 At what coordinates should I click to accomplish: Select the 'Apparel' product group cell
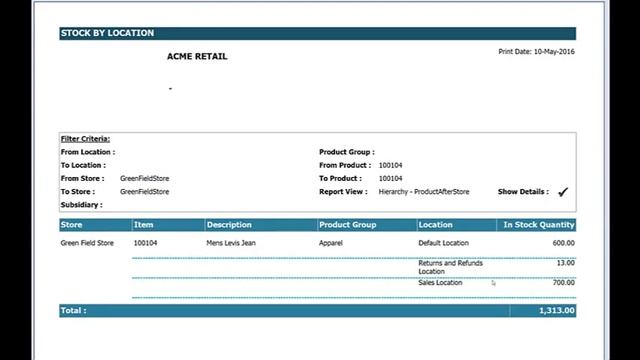point(331,243)
